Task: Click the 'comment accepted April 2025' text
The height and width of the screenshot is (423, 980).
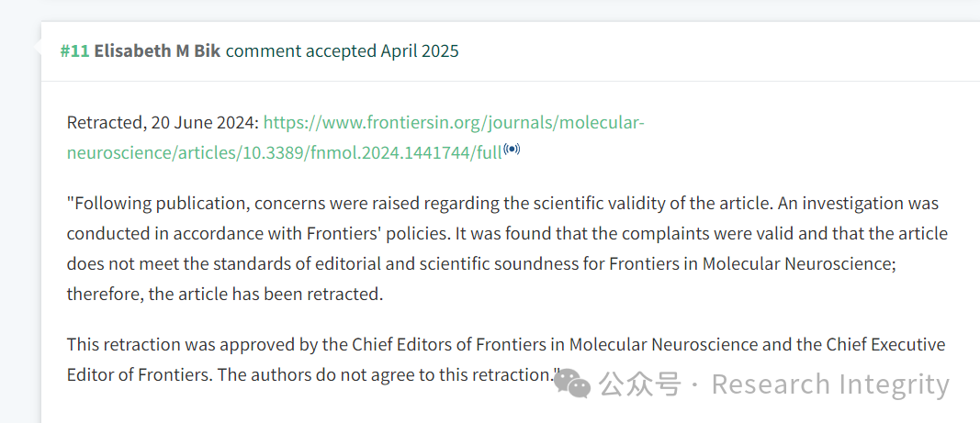Action: (x=342, y=51)
